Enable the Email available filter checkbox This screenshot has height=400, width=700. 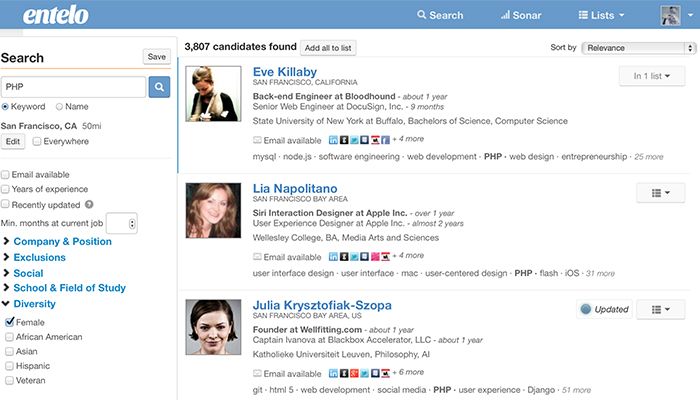[x=7, y=174]
